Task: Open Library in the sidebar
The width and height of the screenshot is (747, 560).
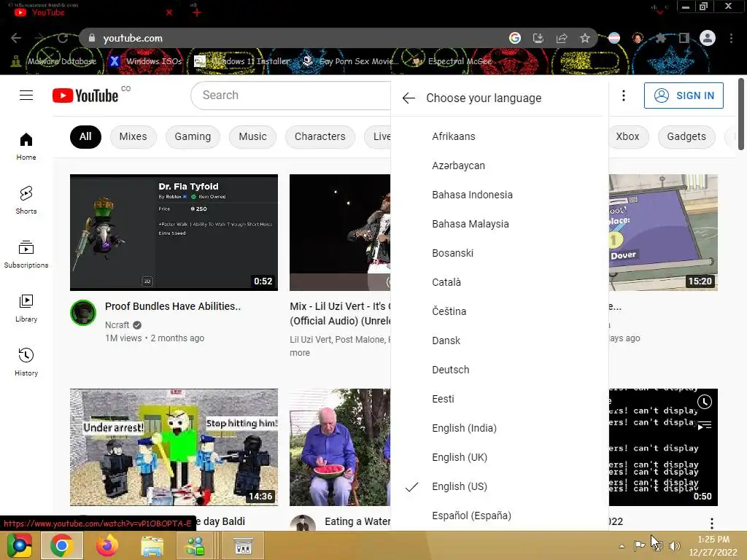Action: [x=26, y=308]
